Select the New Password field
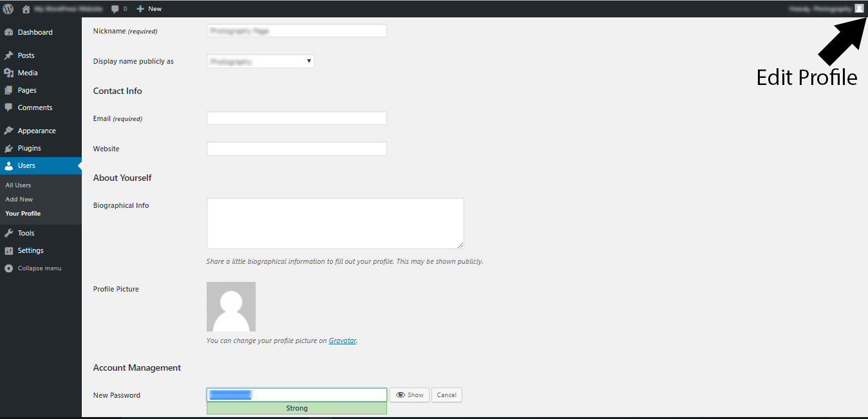The image size is (868, 419). coord(297,395)
